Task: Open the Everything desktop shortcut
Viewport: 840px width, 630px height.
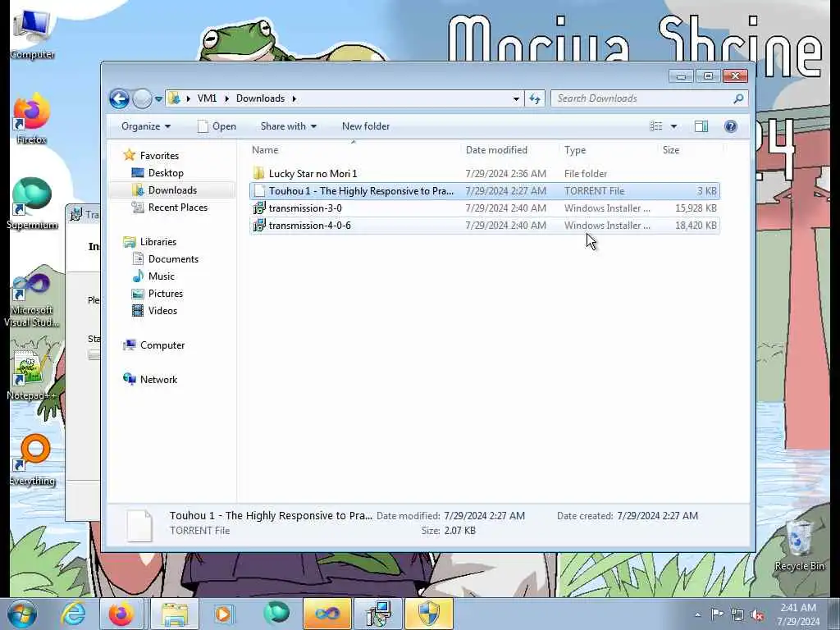Action: coord(32,459)
